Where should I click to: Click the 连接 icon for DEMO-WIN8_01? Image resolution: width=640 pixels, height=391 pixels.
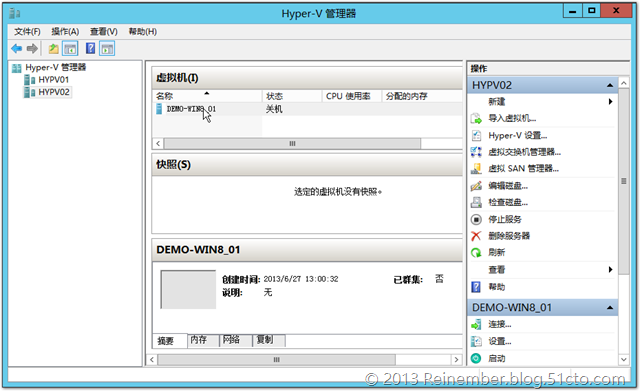(476, 325)
